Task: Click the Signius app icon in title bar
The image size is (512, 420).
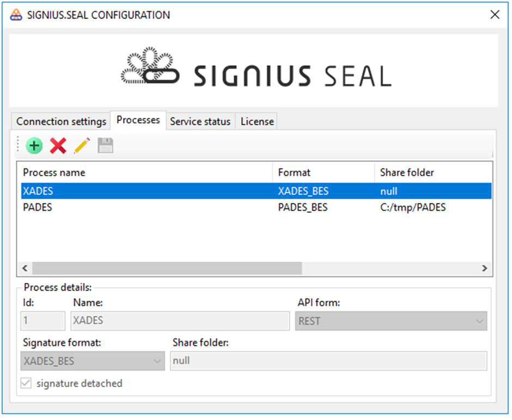Action: pos(16,15)
